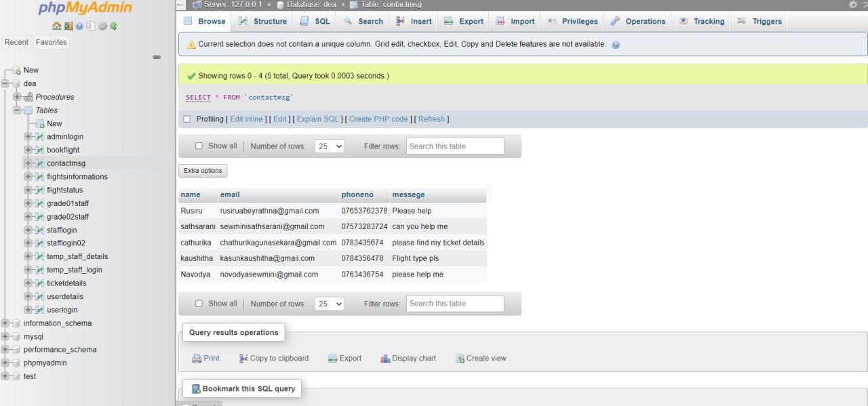The height and width of the screenshot is (406, 868).
Task: Click the link-with-main-panel chain icon
Action: [x=157, y=57]
